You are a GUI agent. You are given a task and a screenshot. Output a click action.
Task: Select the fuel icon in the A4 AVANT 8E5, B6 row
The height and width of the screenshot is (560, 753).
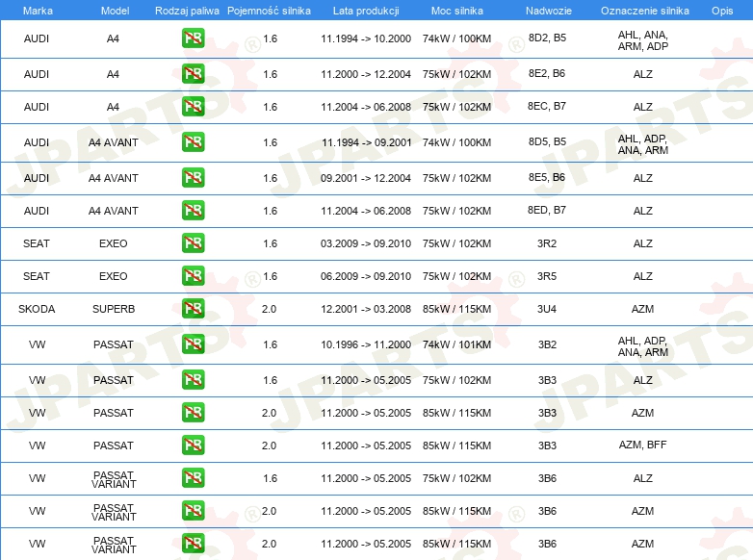point(193,178)
